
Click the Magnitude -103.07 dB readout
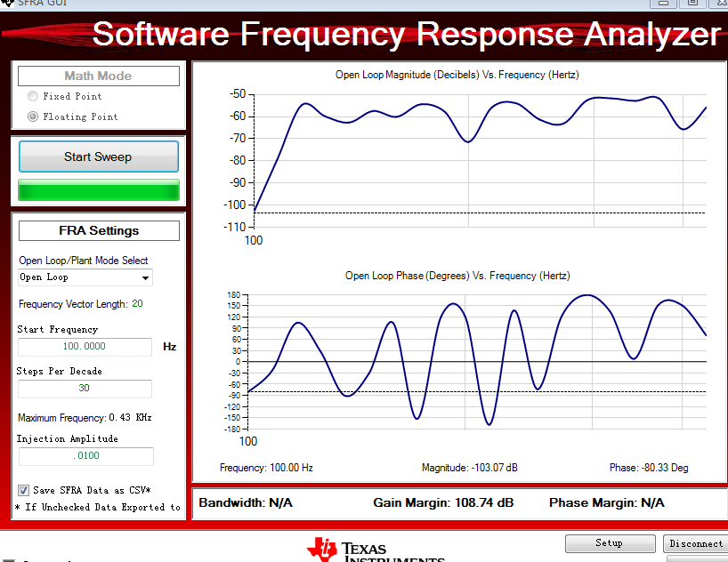pyautogui.click(x=469, y=468)
